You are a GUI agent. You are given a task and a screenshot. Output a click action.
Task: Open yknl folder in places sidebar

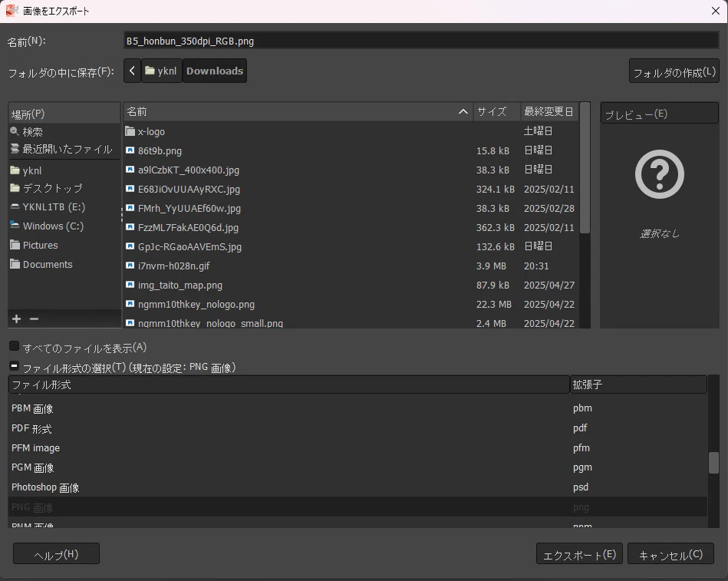click(x=64, y=170)
